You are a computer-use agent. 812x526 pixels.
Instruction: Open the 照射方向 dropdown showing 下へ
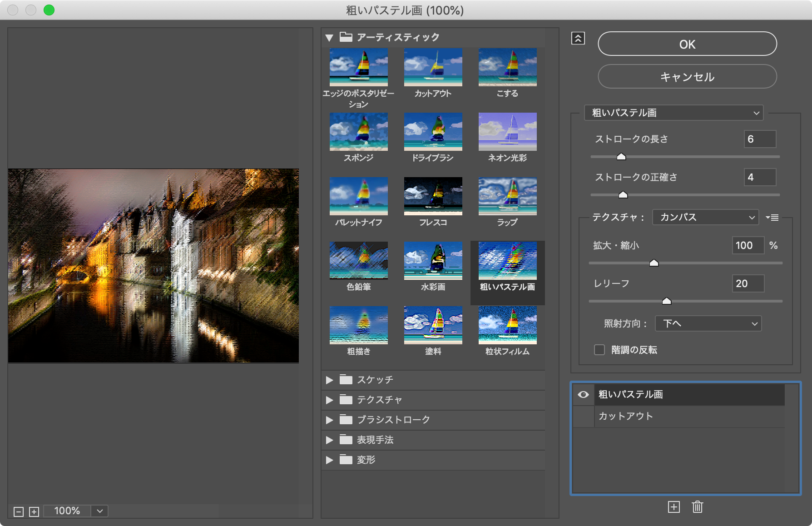tap(708, 323)
